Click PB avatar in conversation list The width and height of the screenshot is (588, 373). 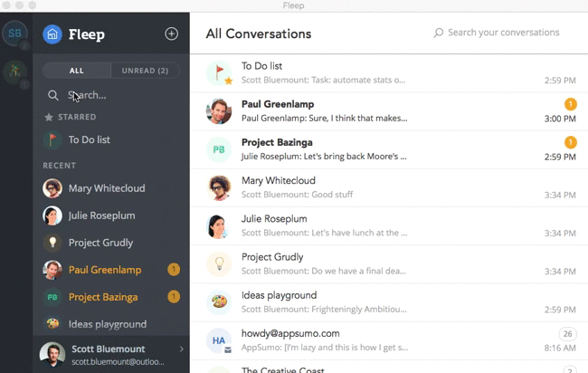[219, 149]
